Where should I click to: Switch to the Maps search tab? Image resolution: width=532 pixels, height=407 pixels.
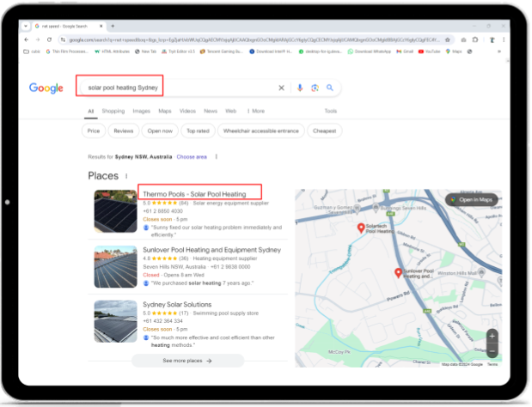[x=165, y=111]
